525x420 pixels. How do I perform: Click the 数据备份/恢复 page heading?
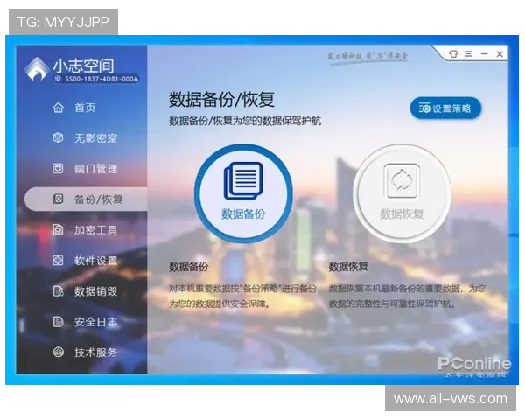(221, 99)
